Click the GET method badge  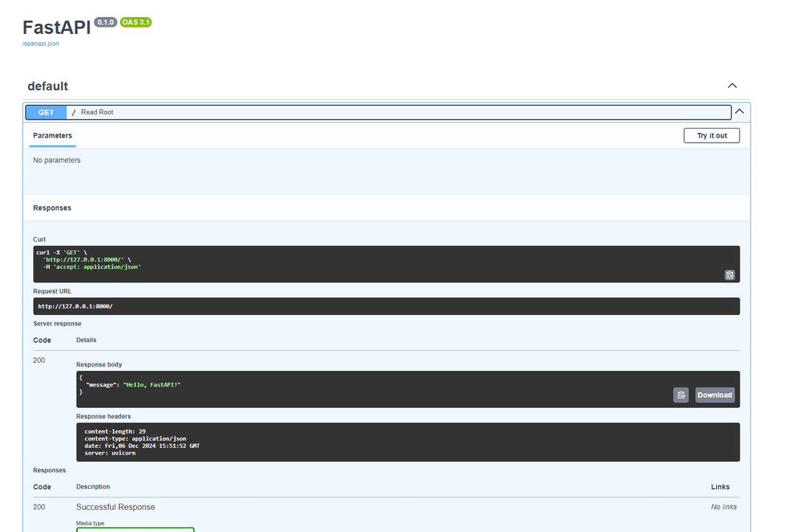pyautogui.click(x=45, y=112)
